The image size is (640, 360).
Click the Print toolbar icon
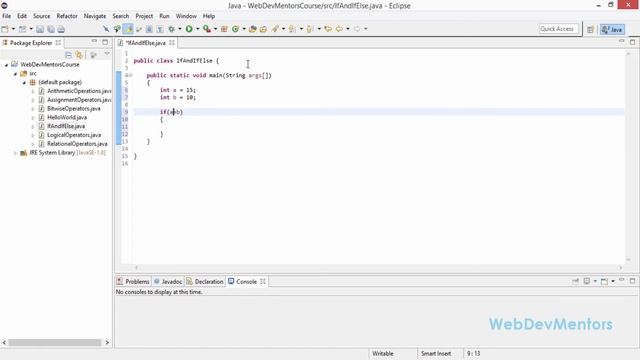point(61,29)
